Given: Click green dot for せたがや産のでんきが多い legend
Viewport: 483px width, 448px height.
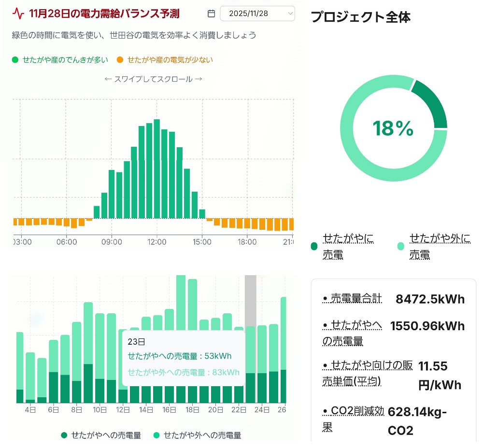Looking at the screenshot, I should (15, 60).
